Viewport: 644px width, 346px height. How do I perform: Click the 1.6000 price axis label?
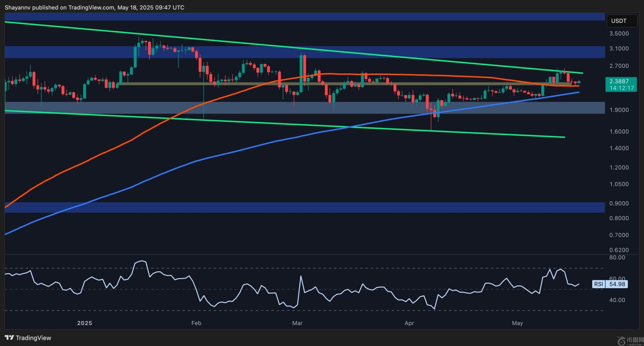click(619, 131)
